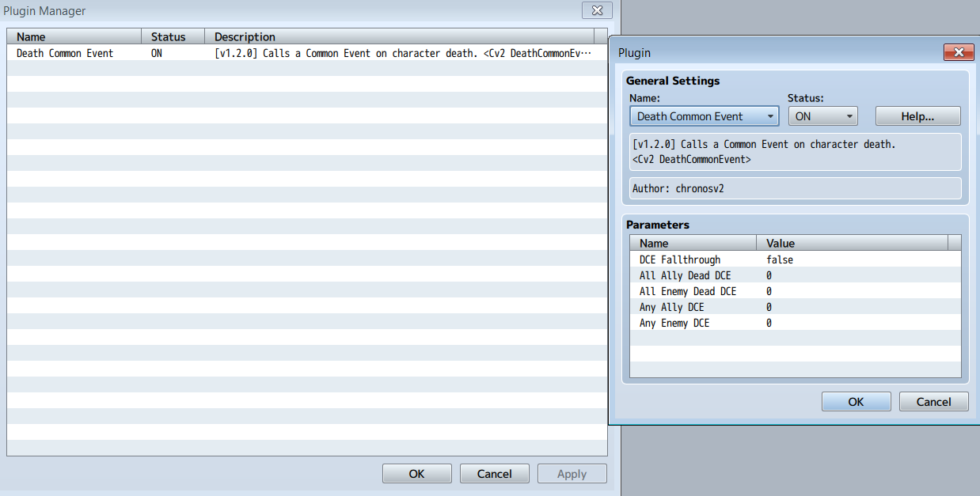Select the All Enemy Dead DCE parameter
The image size is (980, 496).
point(795,291)
